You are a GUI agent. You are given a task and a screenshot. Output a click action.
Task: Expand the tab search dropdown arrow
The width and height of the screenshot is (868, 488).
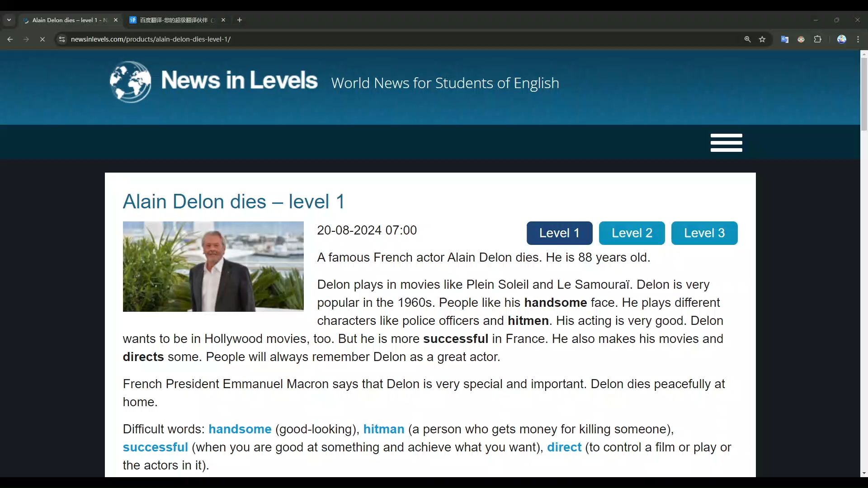(x=9, y=20)
